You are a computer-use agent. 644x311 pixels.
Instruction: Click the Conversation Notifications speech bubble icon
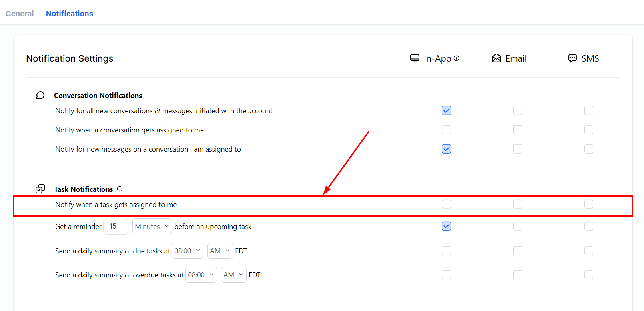[x=40, y=95]
